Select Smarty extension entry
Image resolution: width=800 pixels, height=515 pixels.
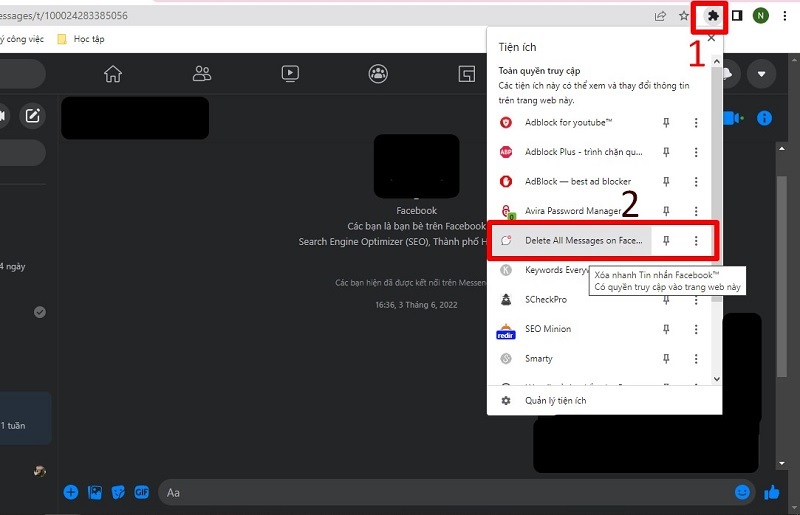(570, 359)
